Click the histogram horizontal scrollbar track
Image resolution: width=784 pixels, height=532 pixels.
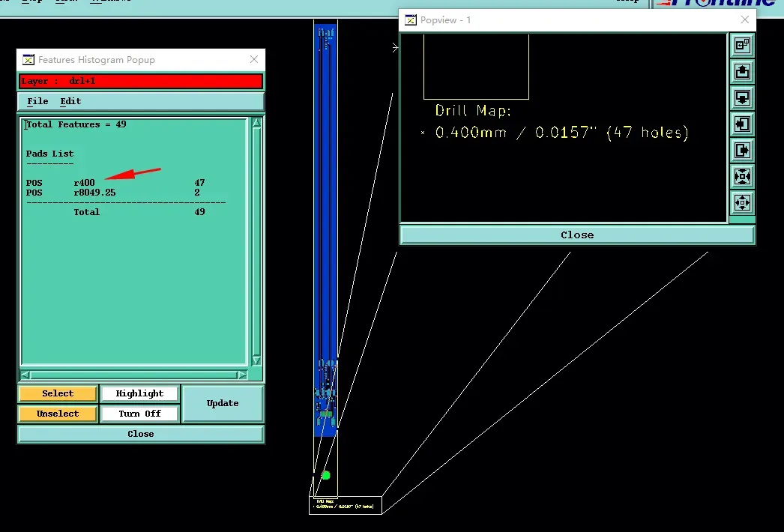(x=134, y=375)
